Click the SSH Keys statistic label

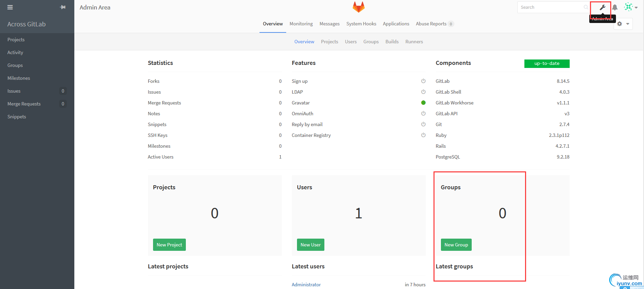(157, 135)
